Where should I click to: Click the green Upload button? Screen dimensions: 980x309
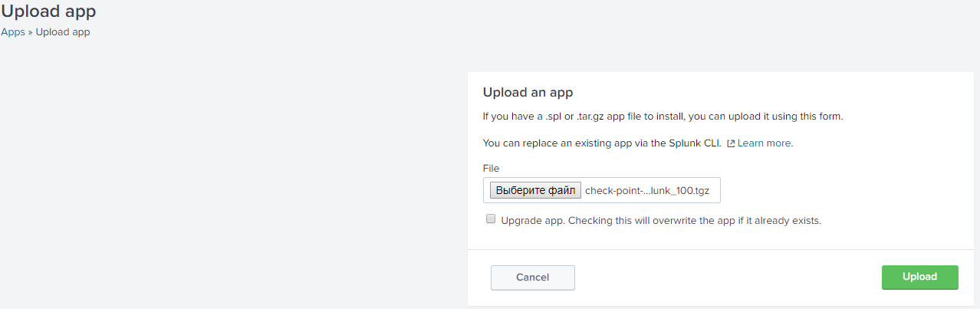click(919, 277)
